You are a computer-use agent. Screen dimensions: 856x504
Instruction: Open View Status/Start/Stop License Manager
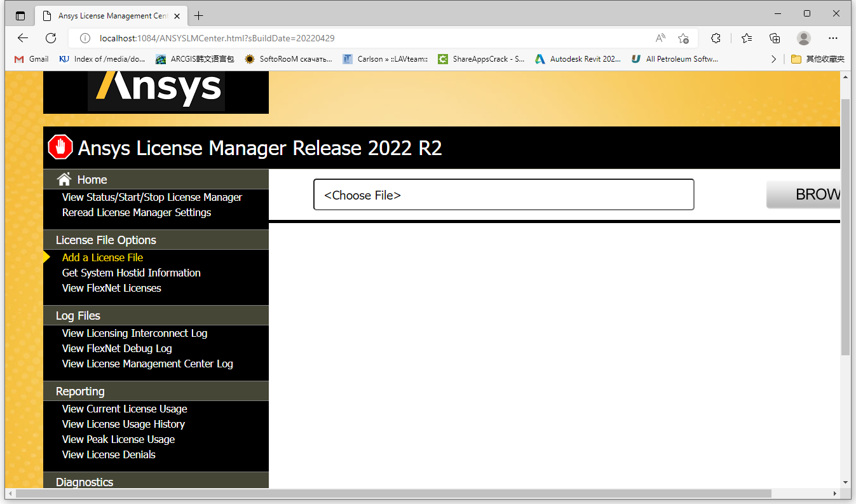click(x=152, y=197)
